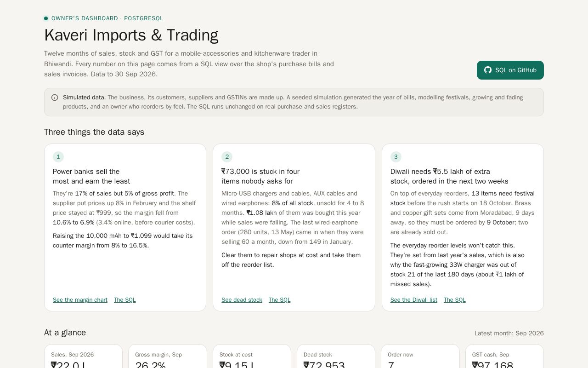Image resolution: width=588 pixels, height=368 pixels.
Task: Open The SQL link beside See dead stock
Action: (x=280, y=300)
